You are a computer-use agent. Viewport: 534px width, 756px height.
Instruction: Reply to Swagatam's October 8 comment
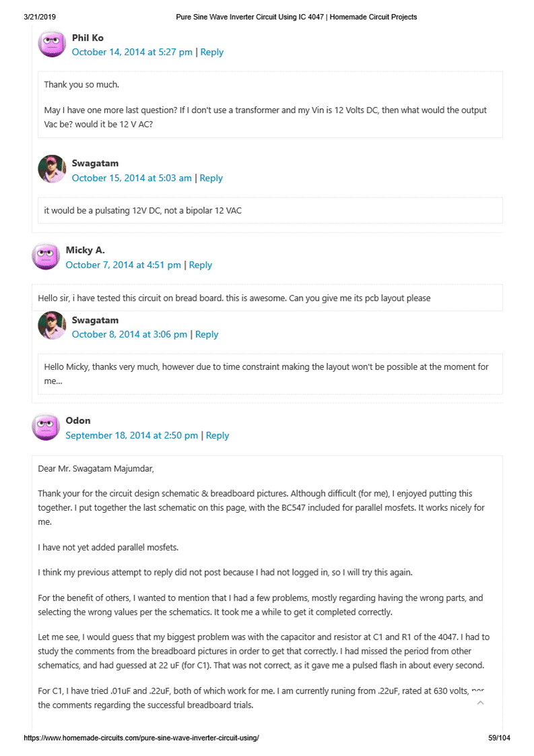click(207, 334)
